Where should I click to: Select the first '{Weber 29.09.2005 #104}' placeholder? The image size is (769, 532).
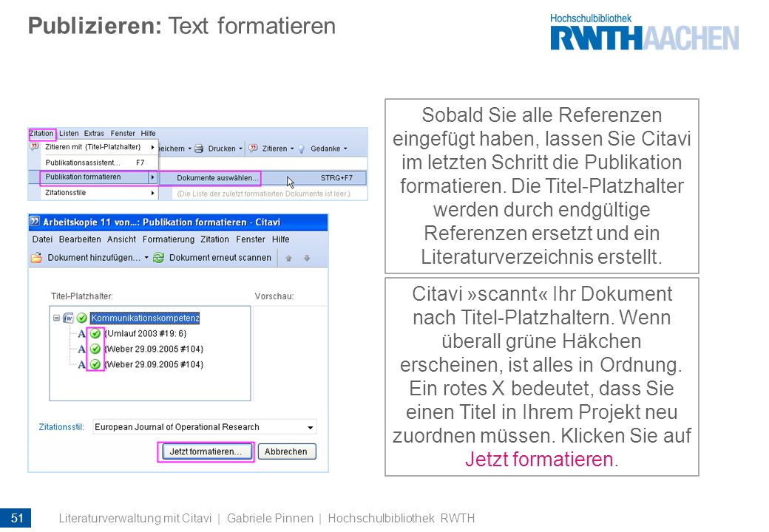(154, 349)
